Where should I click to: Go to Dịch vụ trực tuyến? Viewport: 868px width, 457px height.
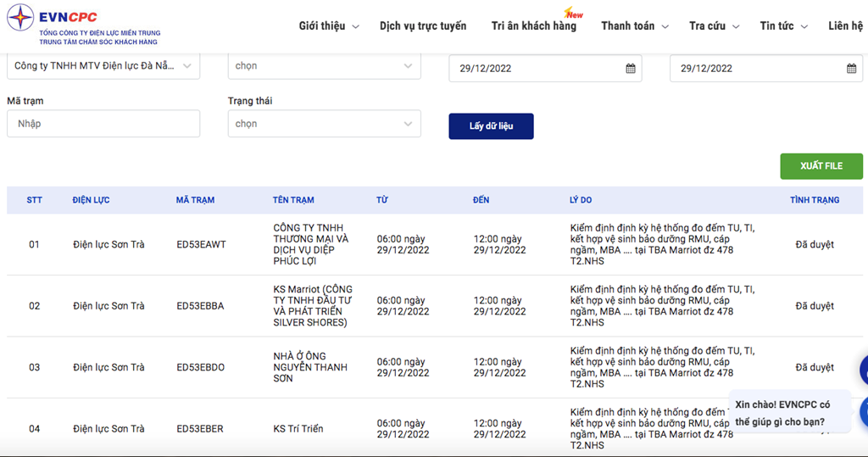[x=423, y=26]
